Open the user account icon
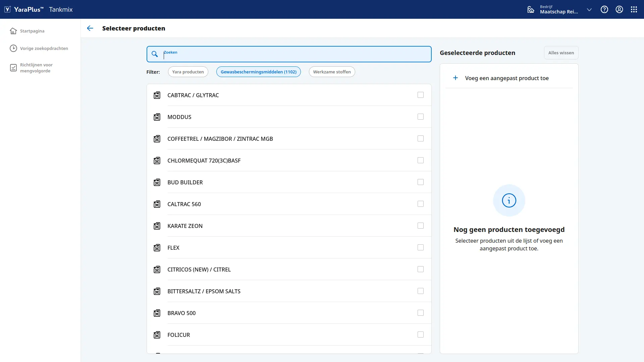This screenshot has height=362, width=644. point(619,9)
